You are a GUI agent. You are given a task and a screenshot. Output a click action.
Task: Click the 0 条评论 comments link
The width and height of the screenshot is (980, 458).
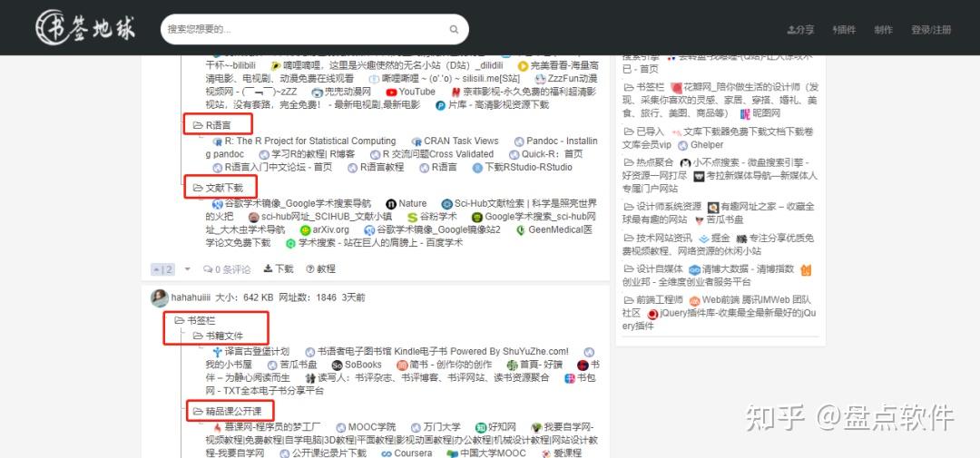(x=227, y=269)
